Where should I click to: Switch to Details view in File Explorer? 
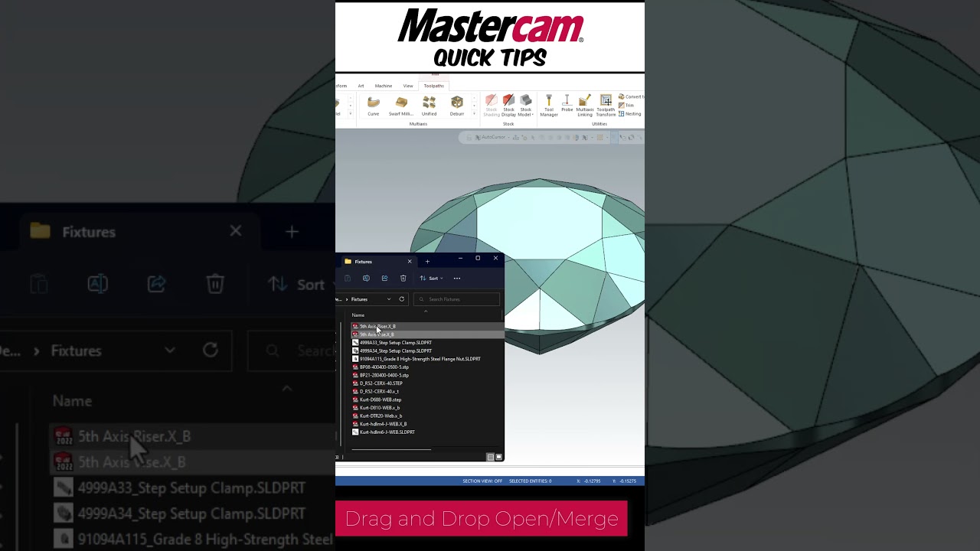490,457
